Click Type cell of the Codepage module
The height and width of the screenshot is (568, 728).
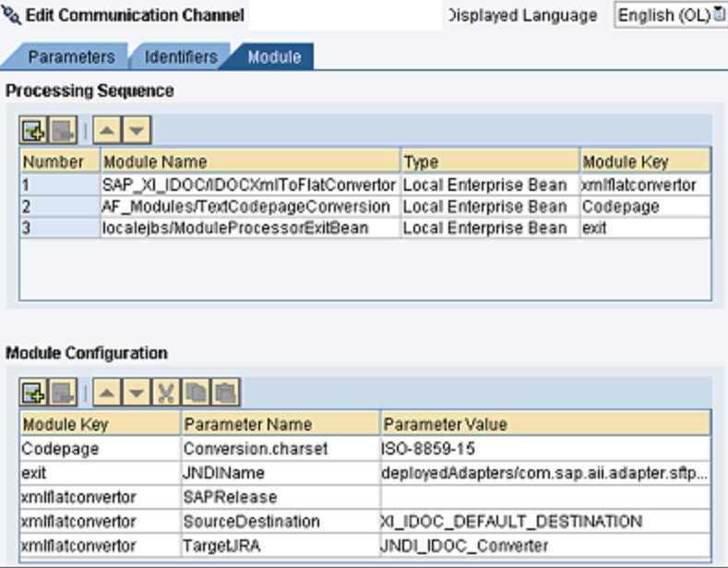click(x=490, y=207)
